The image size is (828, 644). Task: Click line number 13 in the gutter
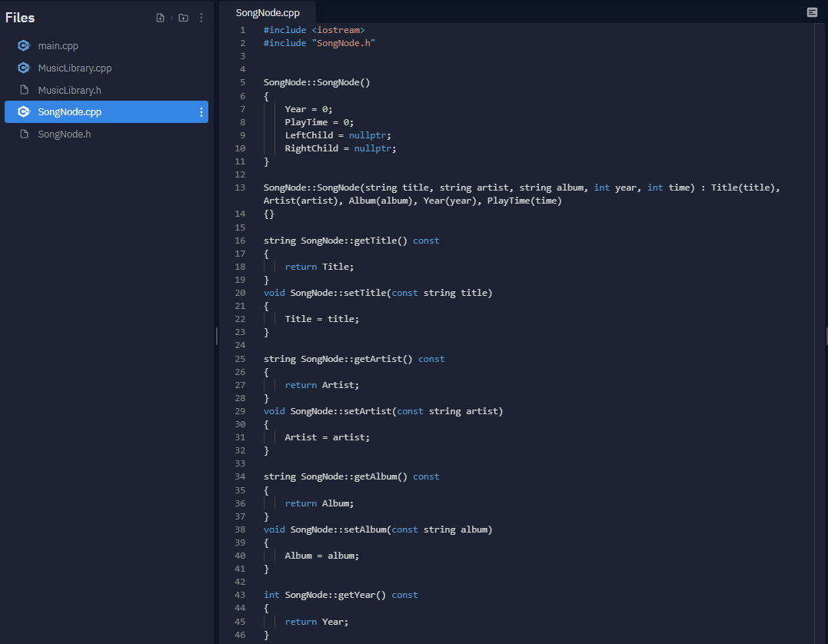pos(241,188)
